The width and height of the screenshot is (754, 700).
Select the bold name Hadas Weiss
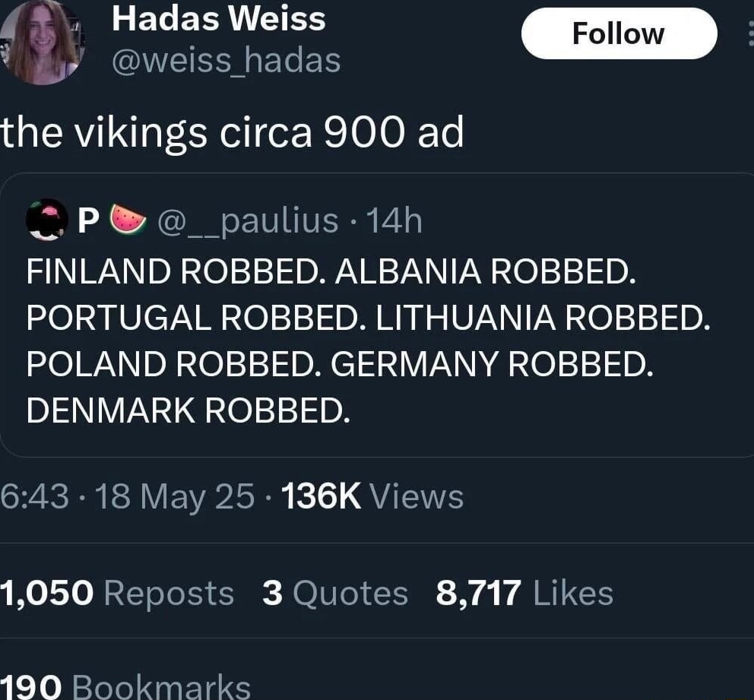pos(217,19)
